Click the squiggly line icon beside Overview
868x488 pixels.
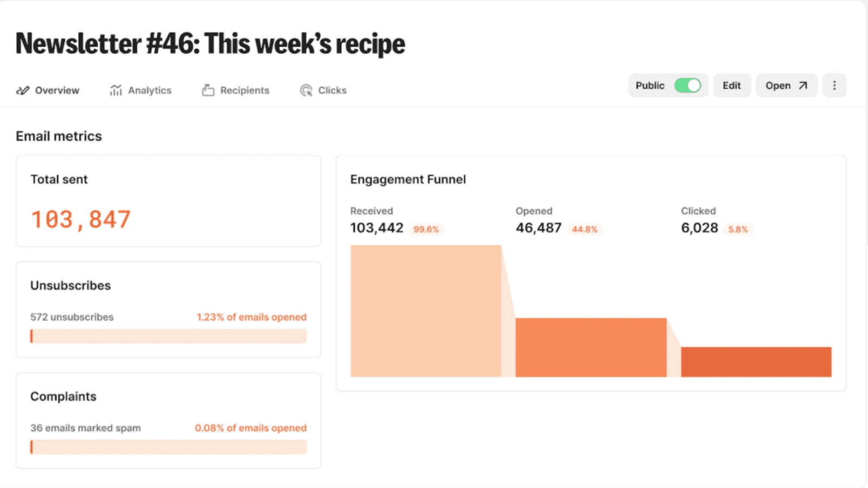click(x=22, y=90)
